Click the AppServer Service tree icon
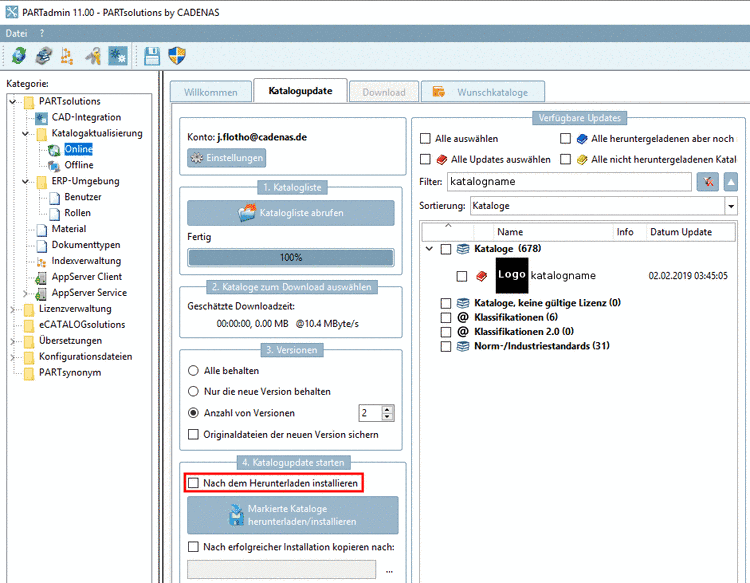 coord(42,293)
